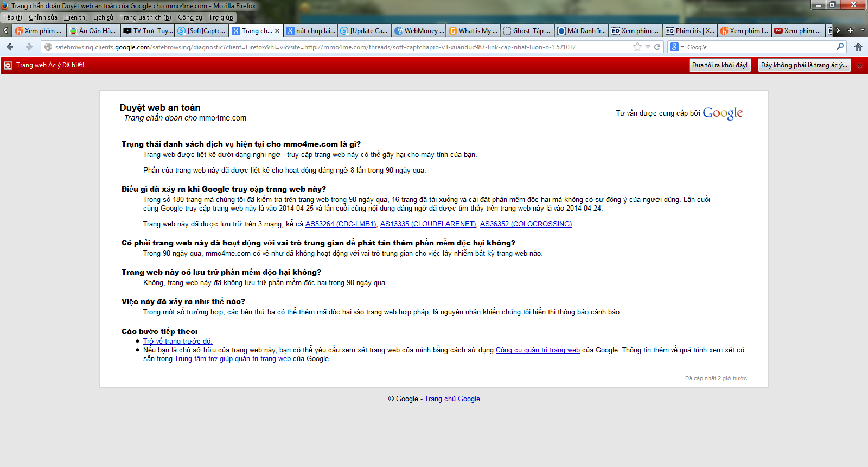Image resolution: width=868 pixels, height=467 pixels.
Task: Focus the address bar URL field
Action: click(x=342, y=47)
